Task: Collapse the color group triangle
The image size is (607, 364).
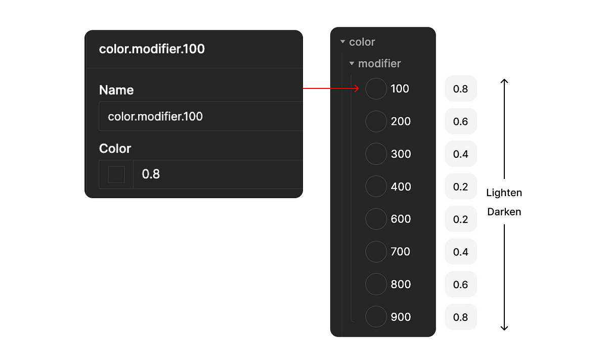Action: [x=343, y=42]
